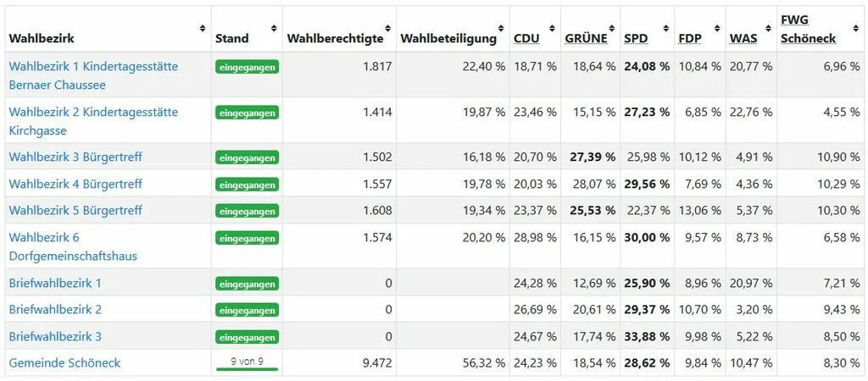Image resolution: width=868 pixels, height=381 pixels.
Task: Open Gemeinde Schöneck overall results
Action: [64, 362]
